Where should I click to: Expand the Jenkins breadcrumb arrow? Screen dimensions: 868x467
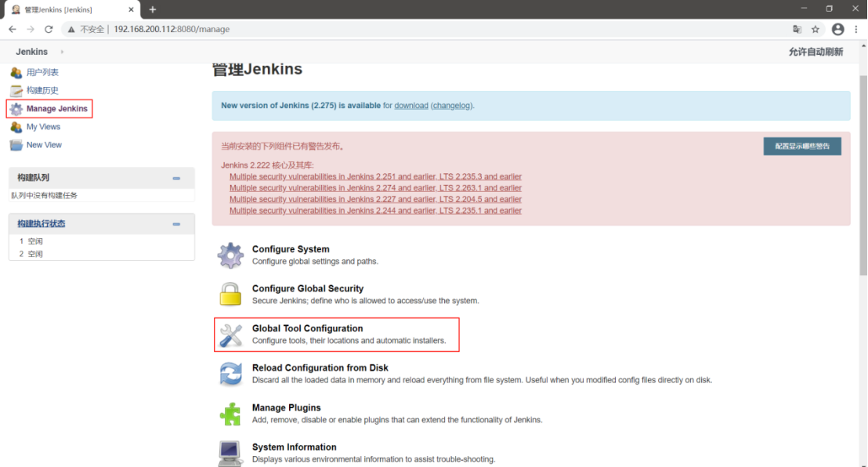[62, 52]
